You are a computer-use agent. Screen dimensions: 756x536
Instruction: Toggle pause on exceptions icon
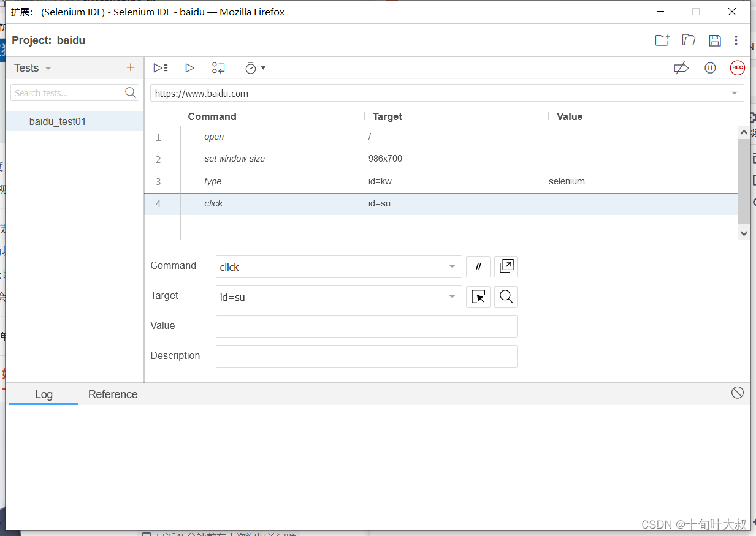pyautogui.click(x=710, y=68)
